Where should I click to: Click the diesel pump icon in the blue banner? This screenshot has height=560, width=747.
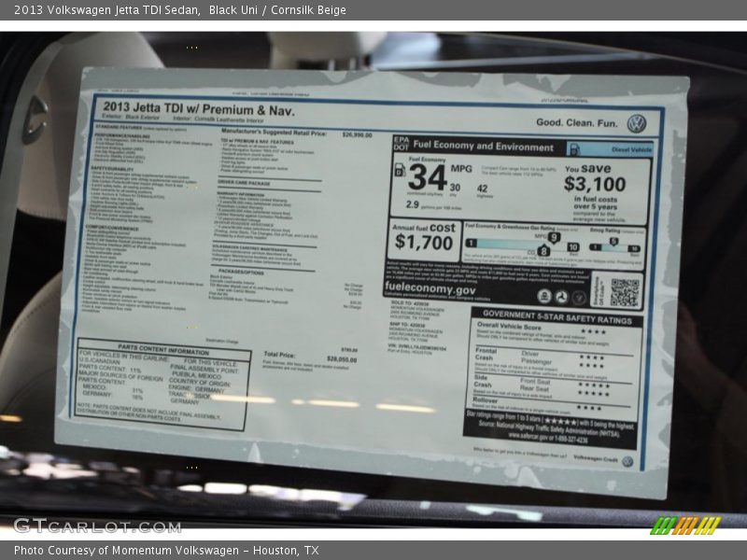575,149
